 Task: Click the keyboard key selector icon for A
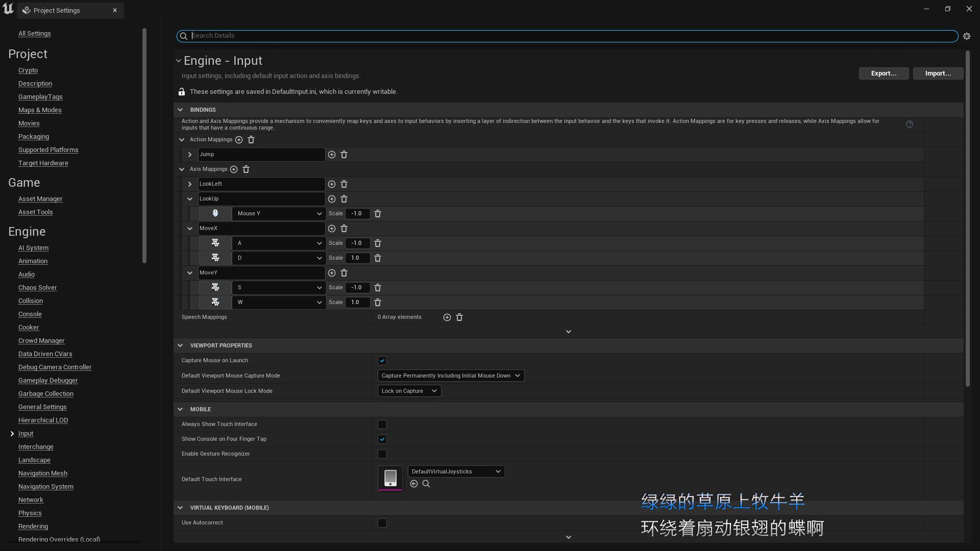point(215,243)
